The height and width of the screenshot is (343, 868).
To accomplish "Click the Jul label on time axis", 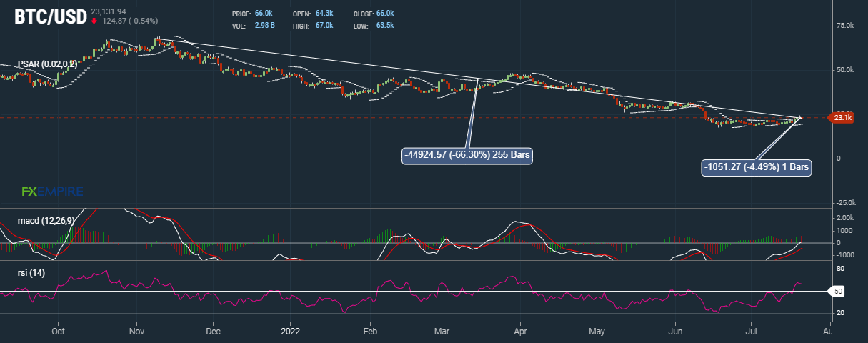I will tap(752, 332).
